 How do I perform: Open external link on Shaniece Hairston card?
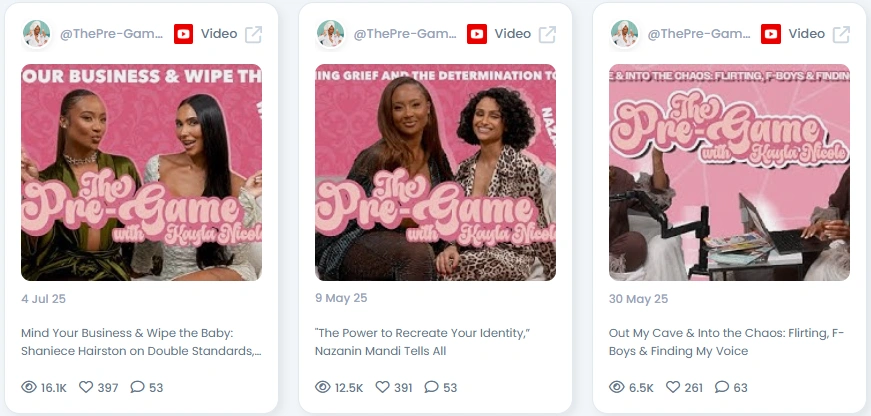(254, 34)
